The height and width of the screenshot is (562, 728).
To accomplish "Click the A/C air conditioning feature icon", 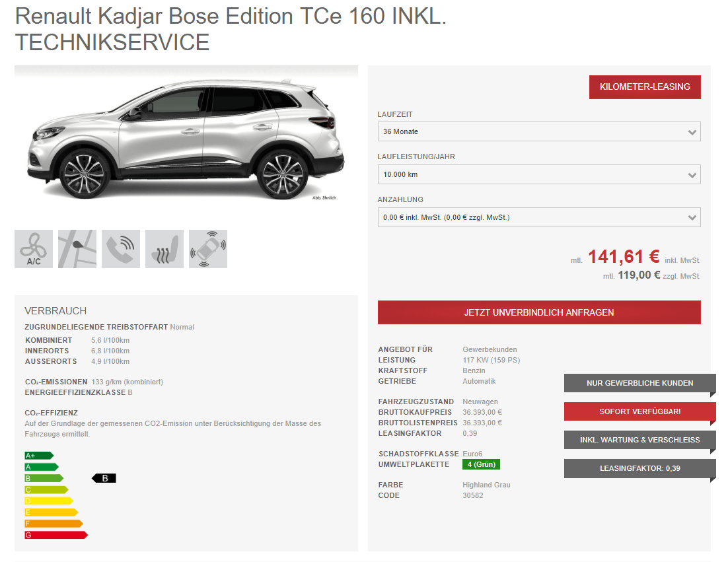I will (x=34, y=249).
